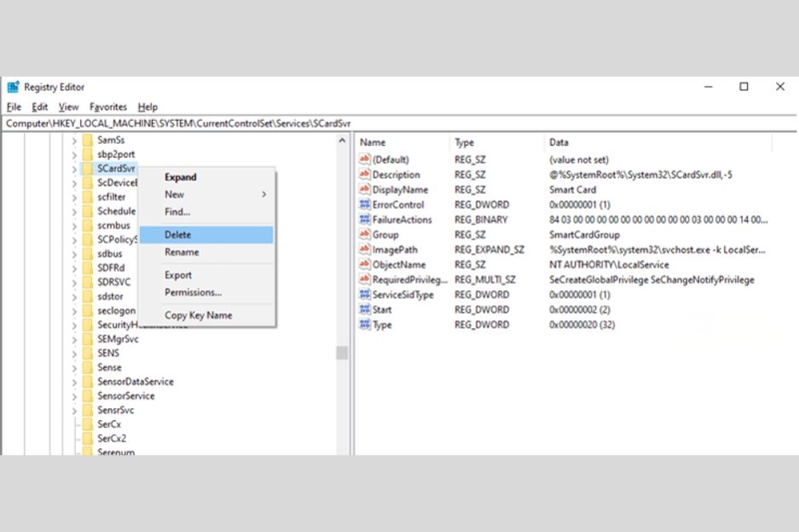Image resolution: width=799 pixels, height=532 pixels.
Task: Open the Favorites menu
Action: pyautogui.click(x=108, y=107)
